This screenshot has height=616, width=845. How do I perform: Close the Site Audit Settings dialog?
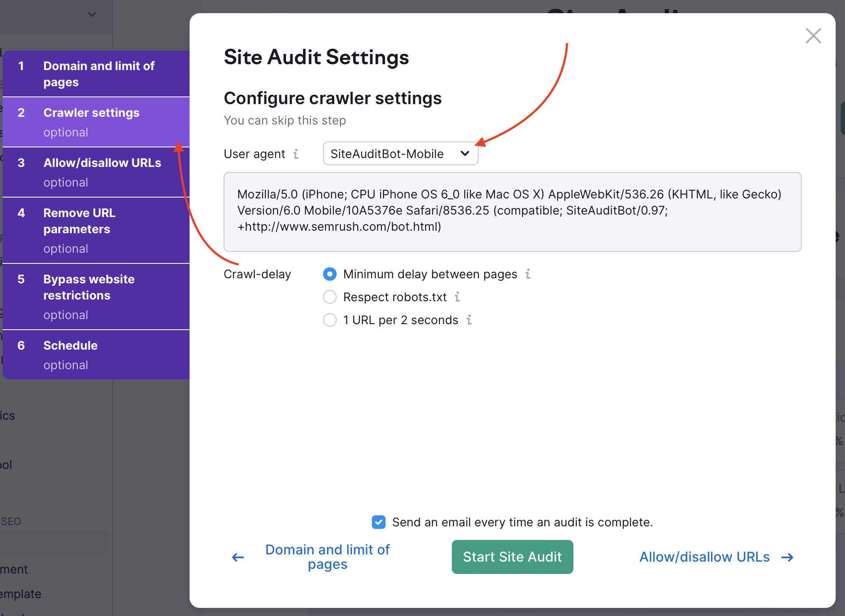813,36
